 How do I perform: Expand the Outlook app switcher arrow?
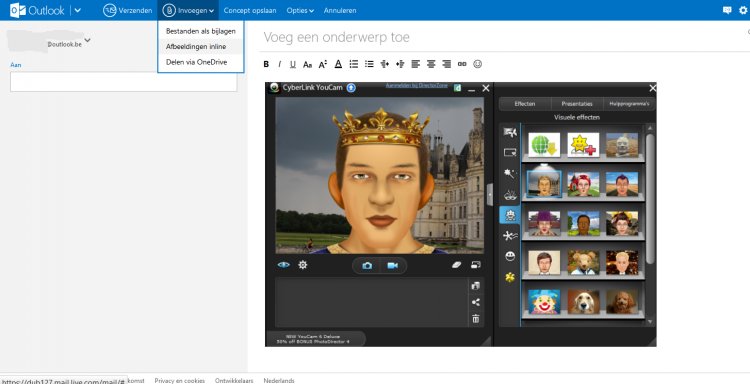point(78,10)
